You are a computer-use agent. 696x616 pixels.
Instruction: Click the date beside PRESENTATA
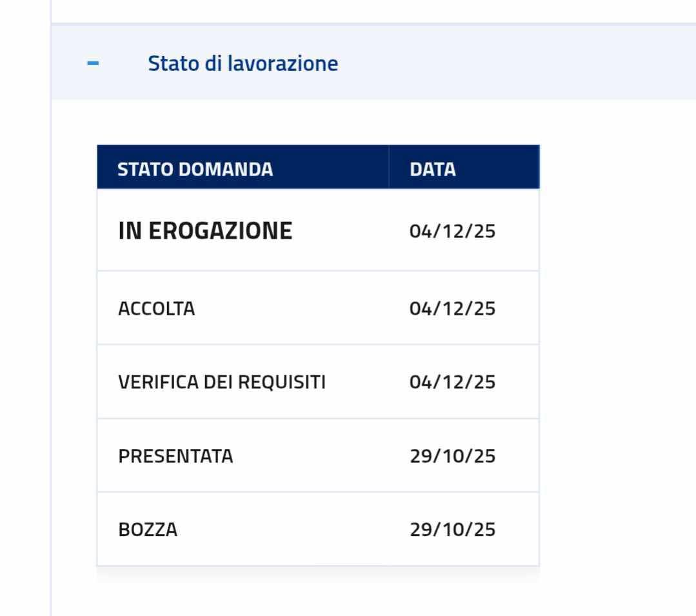click(x=452, y=456)
